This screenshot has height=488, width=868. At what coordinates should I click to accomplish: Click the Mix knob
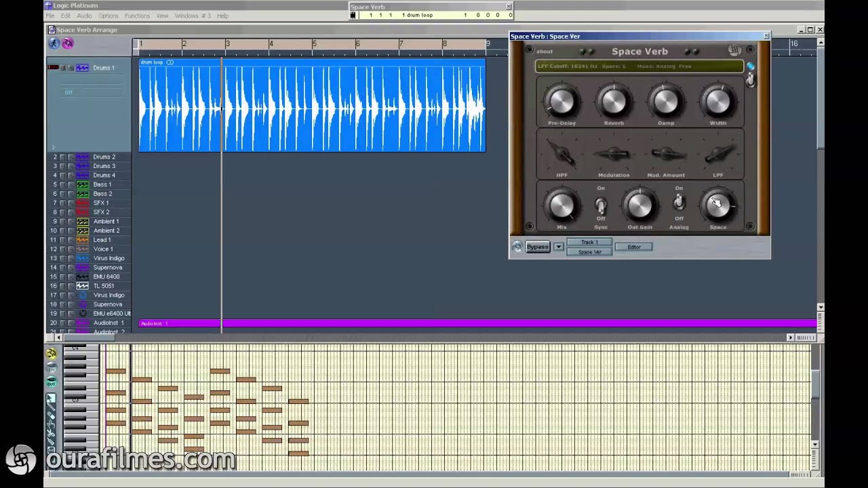(x=561, y=205)
